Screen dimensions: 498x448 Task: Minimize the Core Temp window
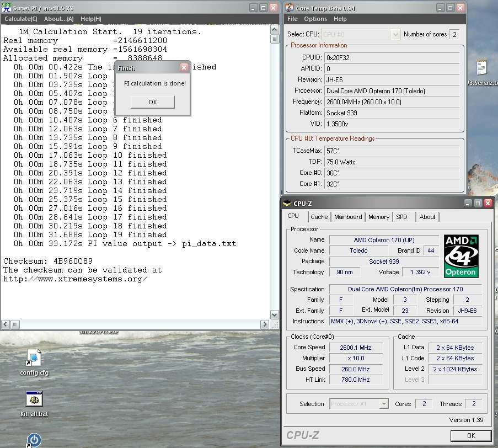tap(440, 8)
